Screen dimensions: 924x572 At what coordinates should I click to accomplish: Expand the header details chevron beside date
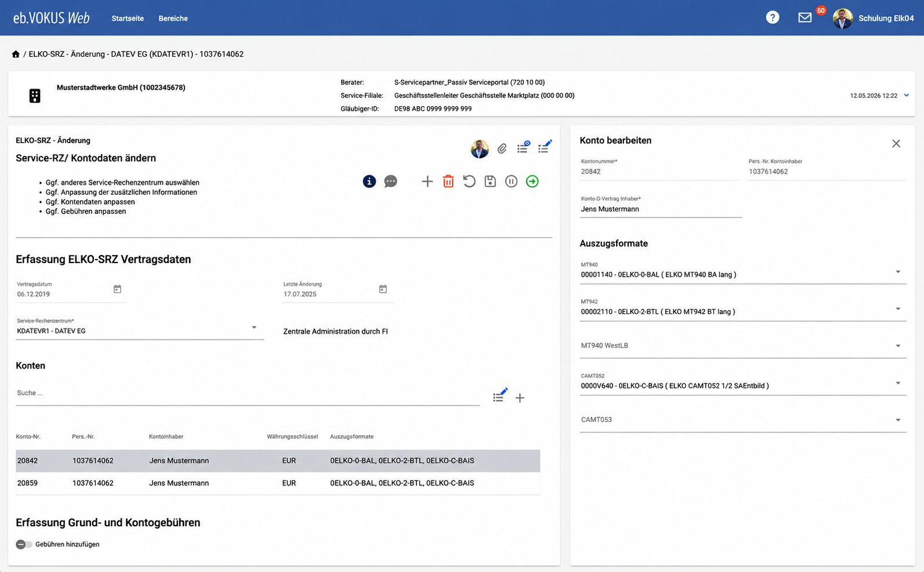pos(906,95)
